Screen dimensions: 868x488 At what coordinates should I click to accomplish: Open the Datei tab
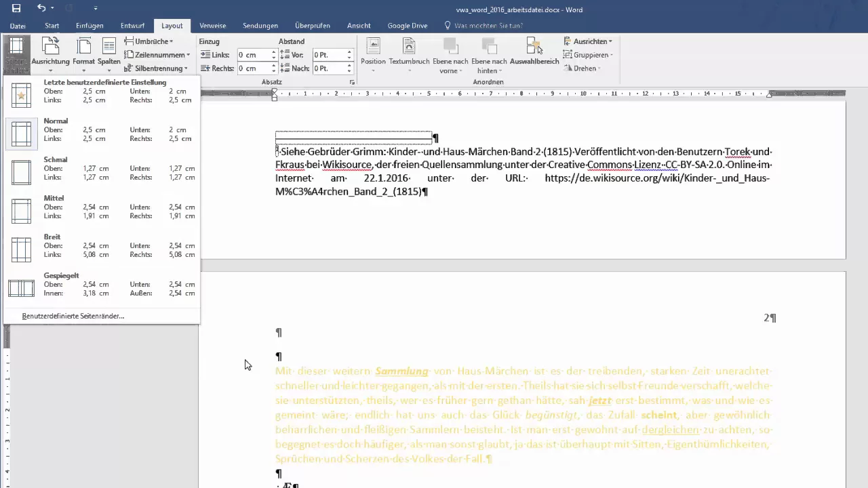(x=18, y=26)
